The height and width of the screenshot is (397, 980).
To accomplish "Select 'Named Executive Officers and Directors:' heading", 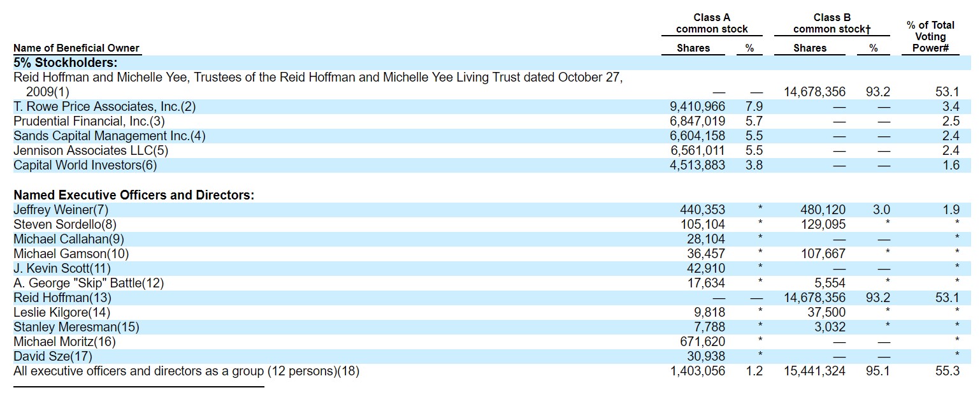I will point(134,195).
